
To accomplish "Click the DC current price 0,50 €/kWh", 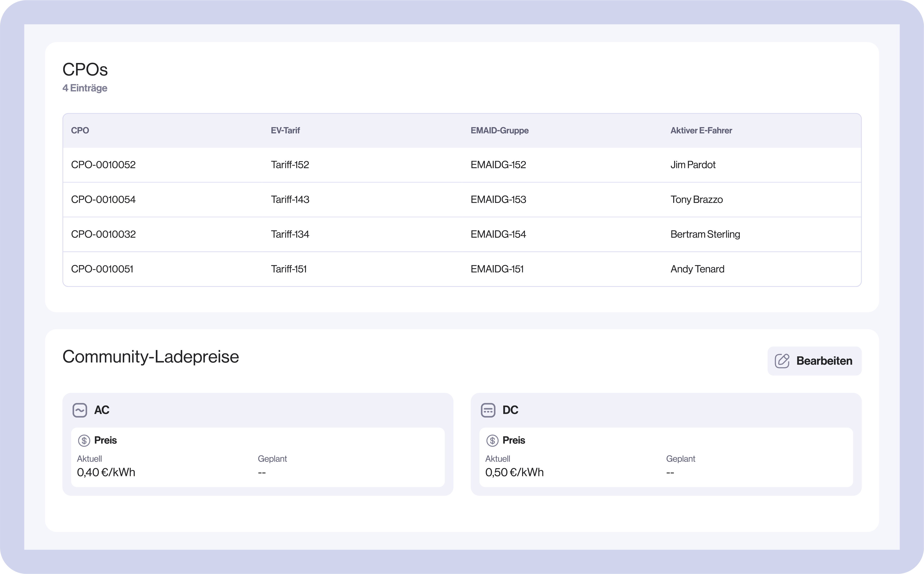I will [x=514, y=472].
